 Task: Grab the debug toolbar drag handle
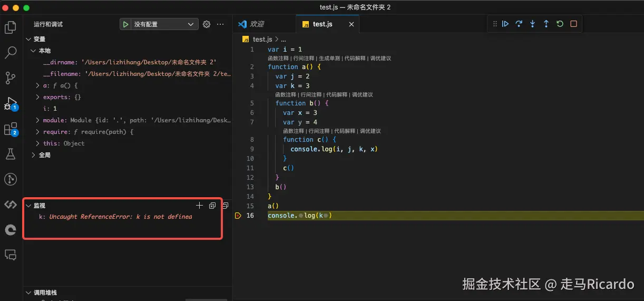(x=495, y=24)
